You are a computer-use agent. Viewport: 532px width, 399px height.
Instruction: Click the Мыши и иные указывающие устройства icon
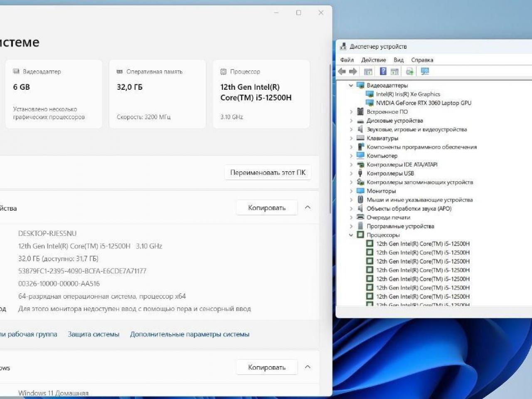coord(360,199)
